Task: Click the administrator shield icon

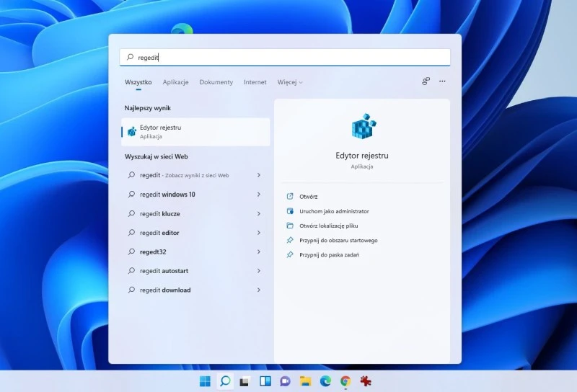Action: pyautogui.click(x=290, y=211)
